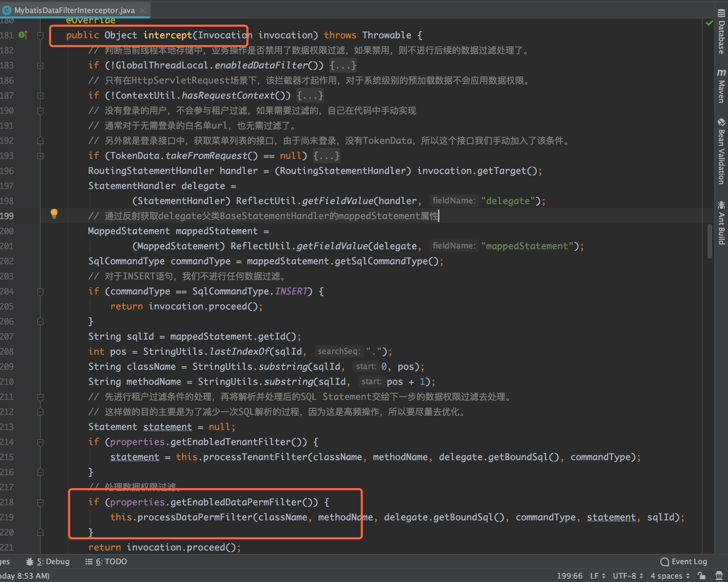Image resolution: width=728 pixels, height=582 pixels.
Task: Expand folded code after takeFromRequest() == null
Action: 326,156
